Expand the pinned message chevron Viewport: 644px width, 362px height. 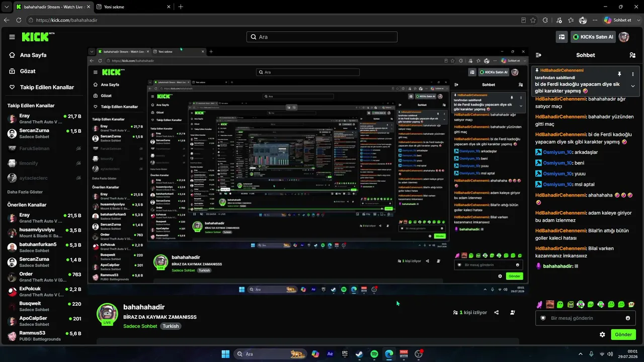point(633,86)
